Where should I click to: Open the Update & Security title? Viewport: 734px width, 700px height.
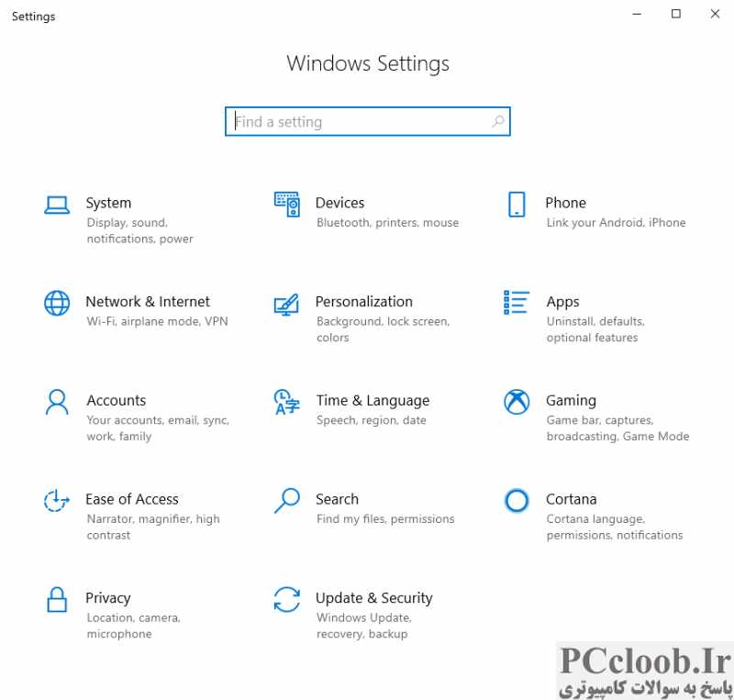(x=374, y=598)
